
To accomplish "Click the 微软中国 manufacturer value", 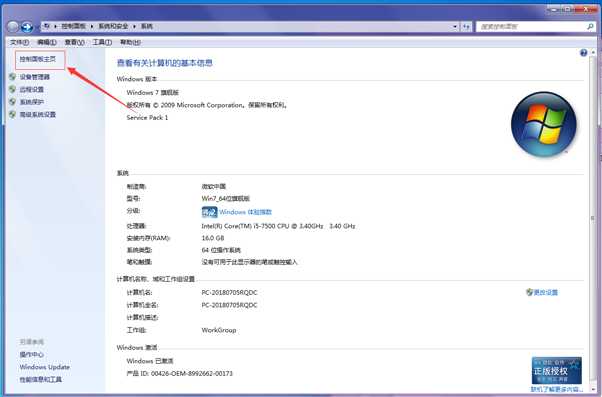I will pos(214,187).
